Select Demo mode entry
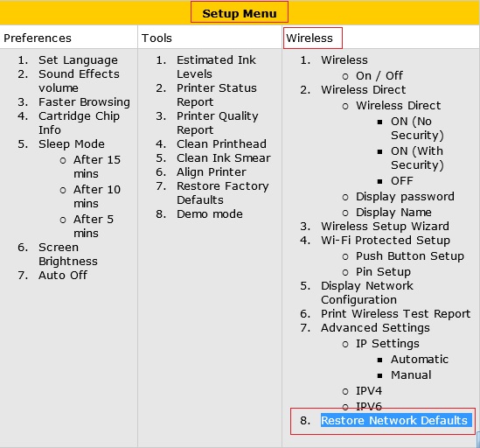The height and width of the screenshot is (448, 480). tap(210, 213)
